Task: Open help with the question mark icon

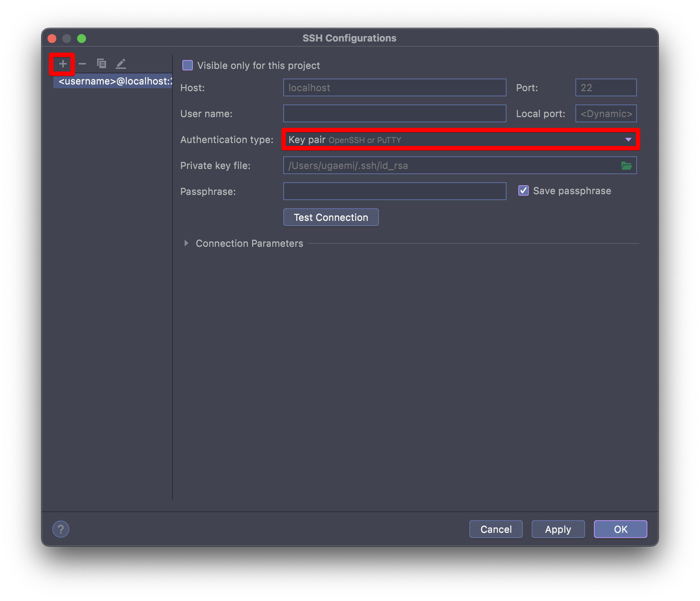Action: (61, 529)
